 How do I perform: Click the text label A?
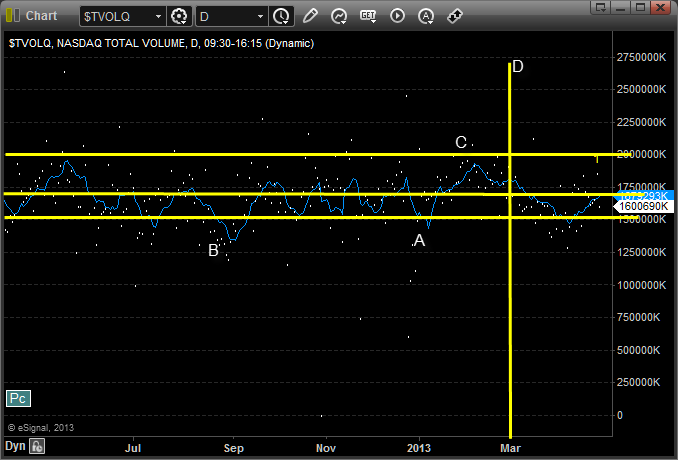click(x=419, y=240)
